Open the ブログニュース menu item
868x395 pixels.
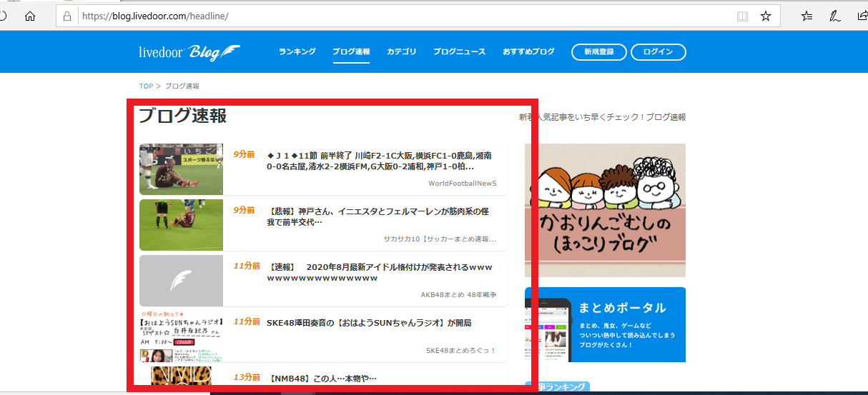(x=459, y=51)
